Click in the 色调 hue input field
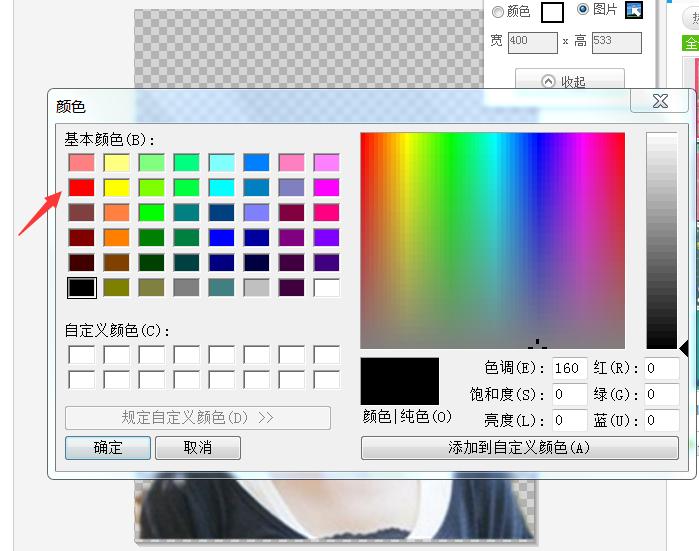The height and width of the screenshot is (551, 699). click(570, 369)
